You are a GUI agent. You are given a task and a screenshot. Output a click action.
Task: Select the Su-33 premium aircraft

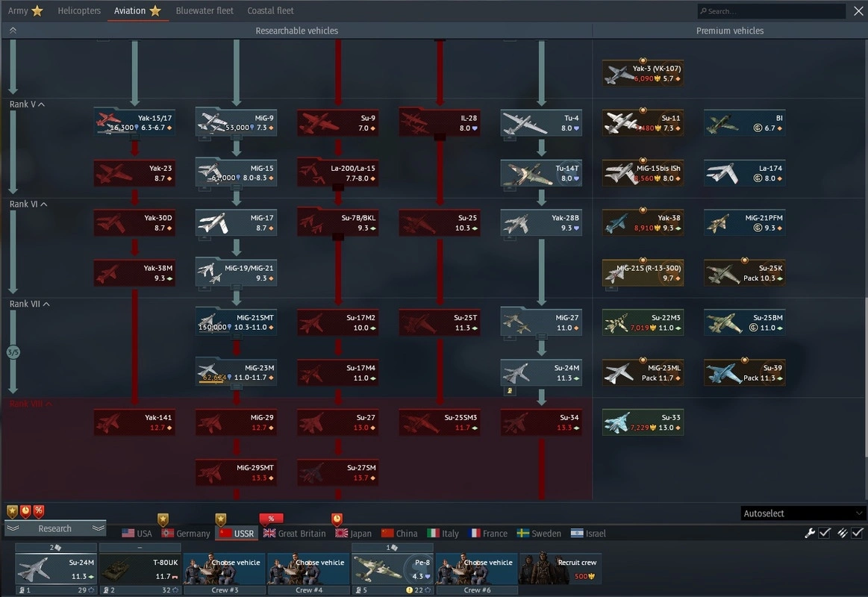[643, 422]
